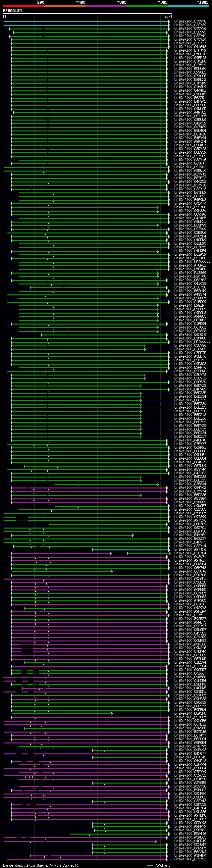Select label 'UniRef100_Q84Y02'

pyautogui.click(x=190, y=487)
